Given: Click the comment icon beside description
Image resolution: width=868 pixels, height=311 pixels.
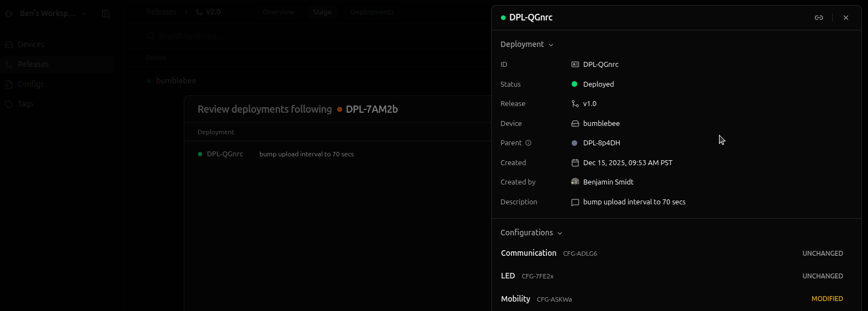Looking at the screenshot, I should point(575,202).
